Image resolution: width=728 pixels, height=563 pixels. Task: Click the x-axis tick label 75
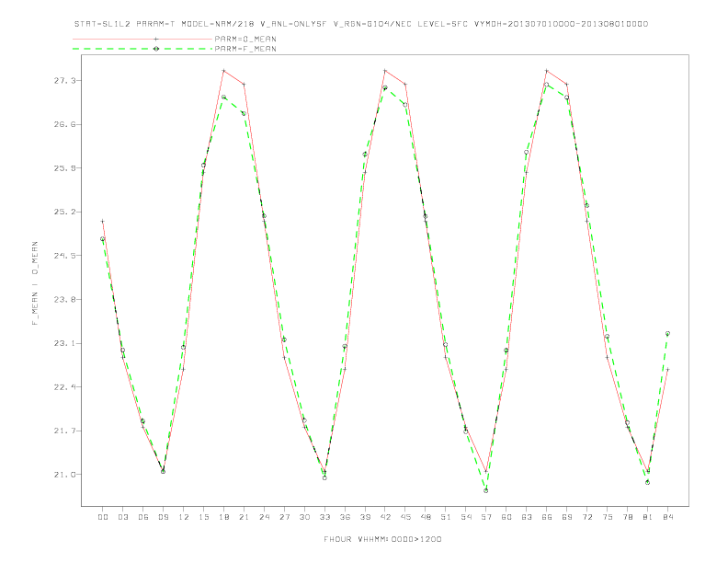pos(608,517)
